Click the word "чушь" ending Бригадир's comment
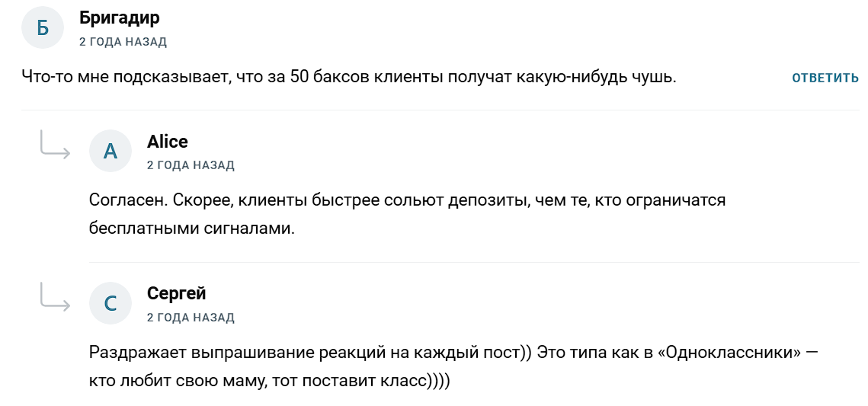Viewport: 868px width, 406px height. tap(655, 78)
